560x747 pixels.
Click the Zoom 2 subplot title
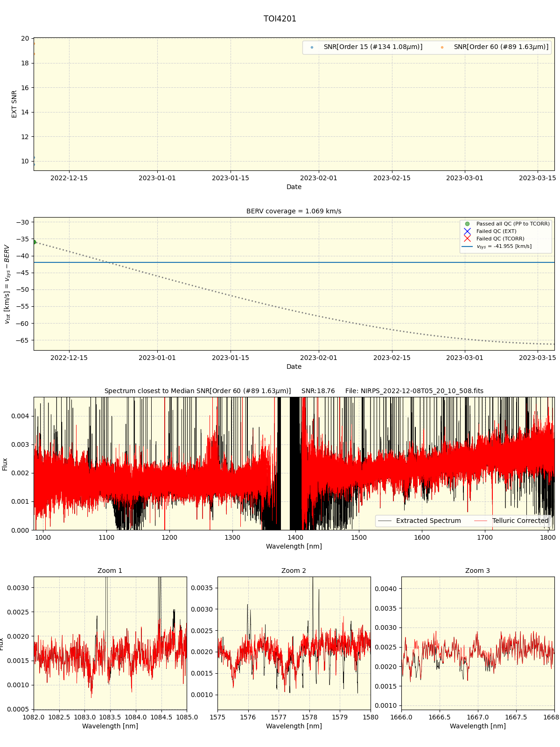294,571
